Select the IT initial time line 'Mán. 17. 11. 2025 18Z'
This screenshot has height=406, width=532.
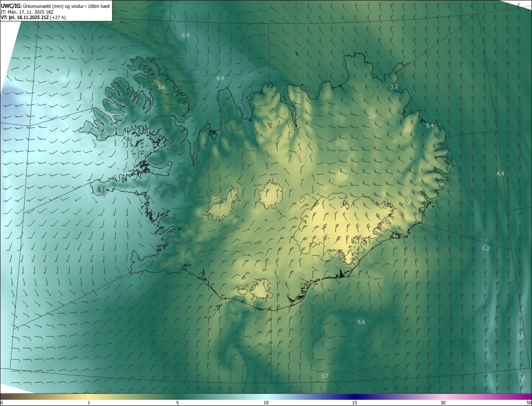[x=30, y=12]
